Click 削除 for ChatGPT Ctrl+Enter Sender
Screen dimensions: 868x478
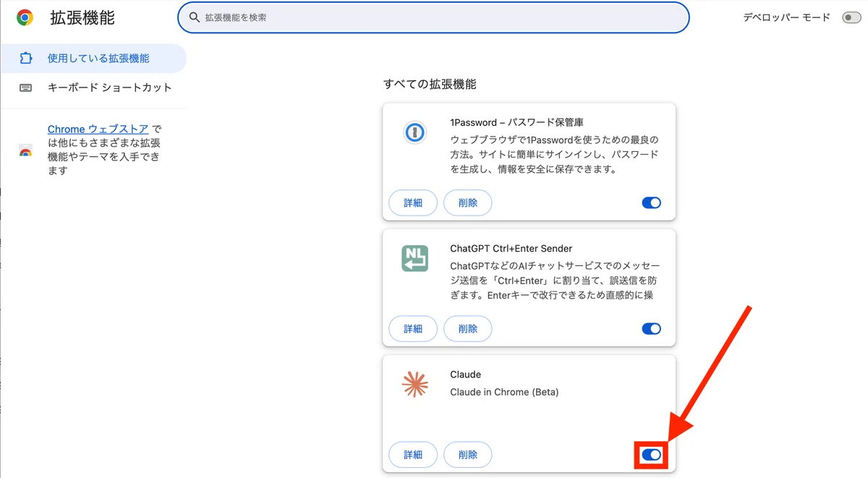pos(468,329)
